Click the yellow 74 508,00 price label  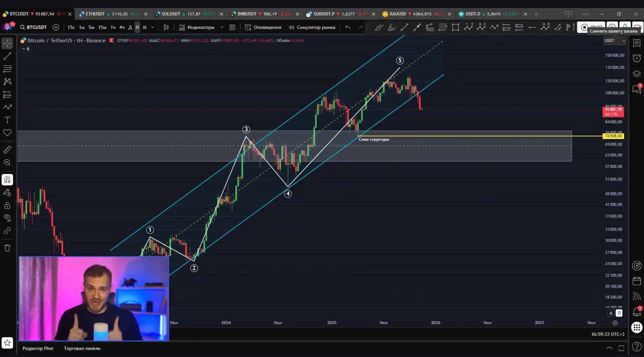613,136
